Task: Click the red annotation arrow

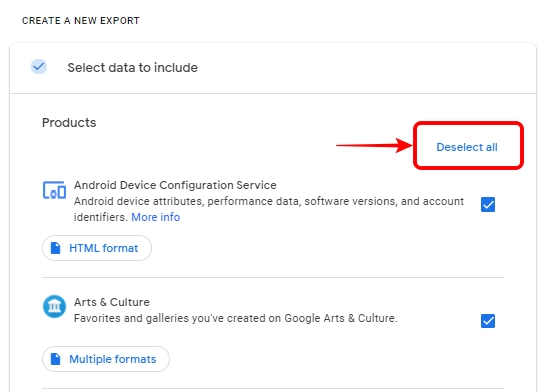Action: tap(374, 145)
